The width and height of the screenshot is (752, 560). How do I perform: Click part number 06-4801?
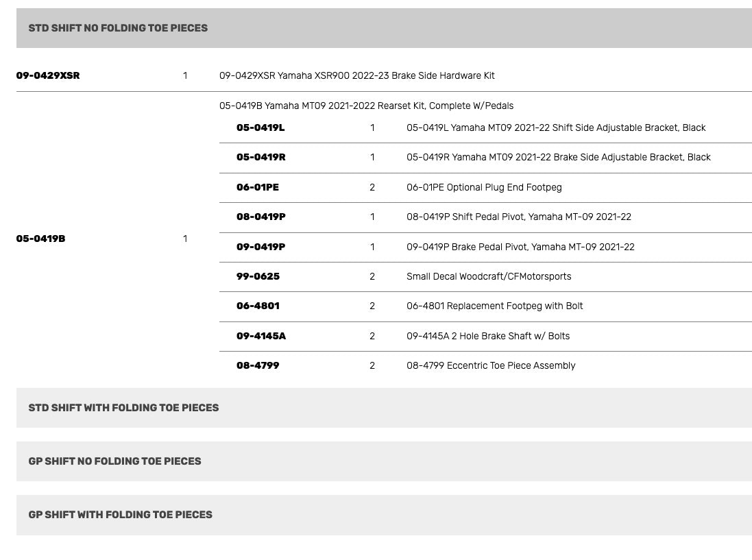click(258, 306)
